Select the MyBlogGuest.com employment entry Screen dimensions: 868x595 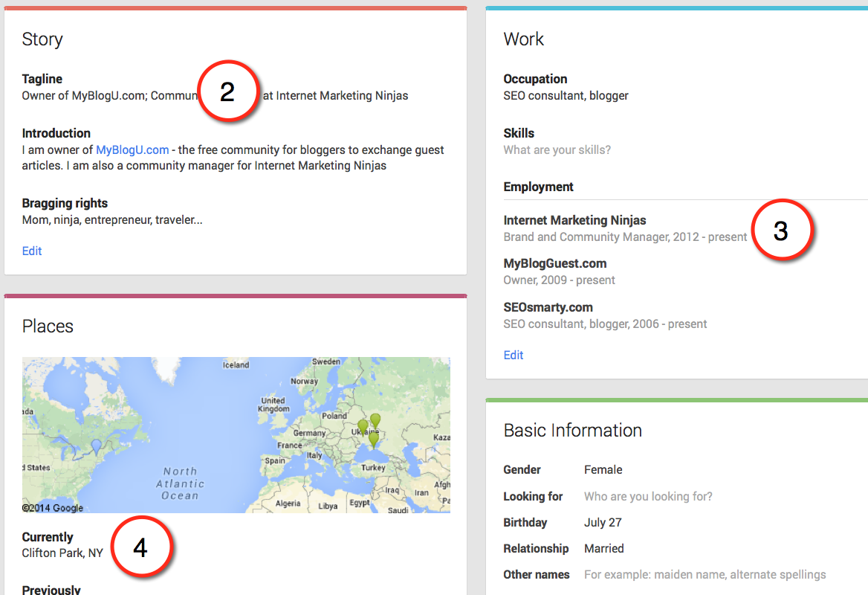tap(554, 263)
